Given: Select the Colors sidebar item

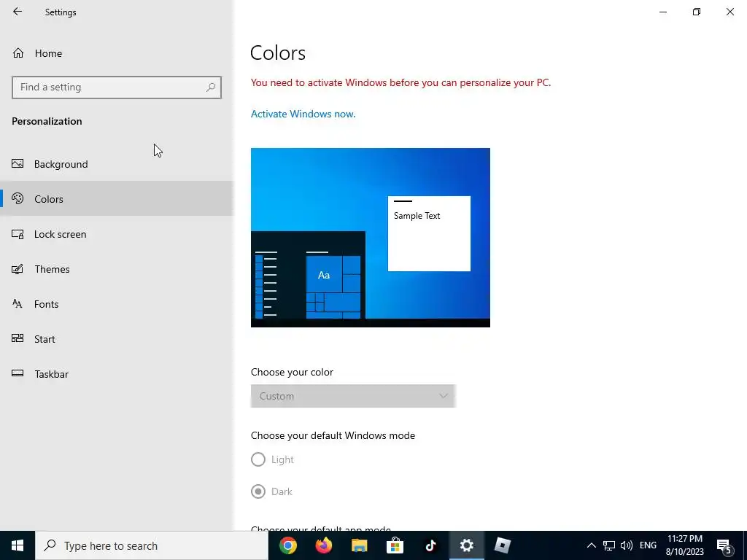Looking at the screenshot, I should [x=117, y=198].
